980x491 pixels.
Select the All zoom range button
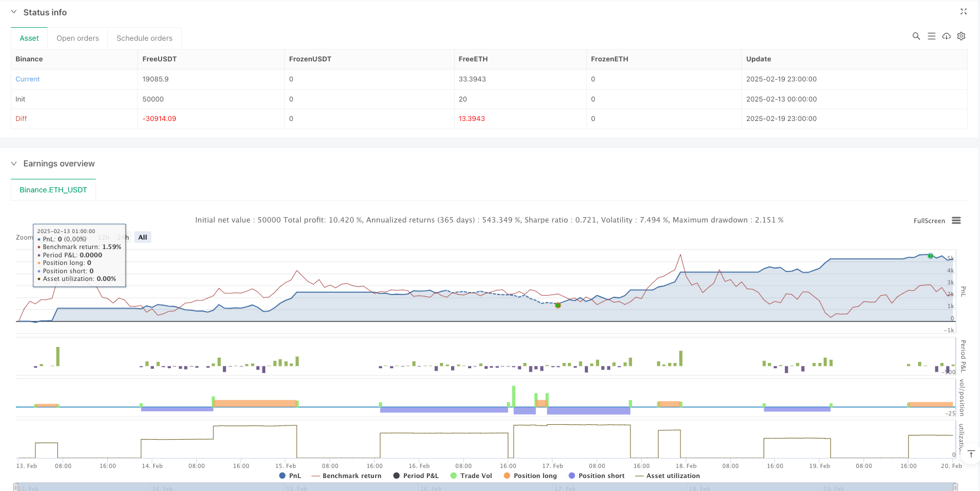(x=143, y=237)
